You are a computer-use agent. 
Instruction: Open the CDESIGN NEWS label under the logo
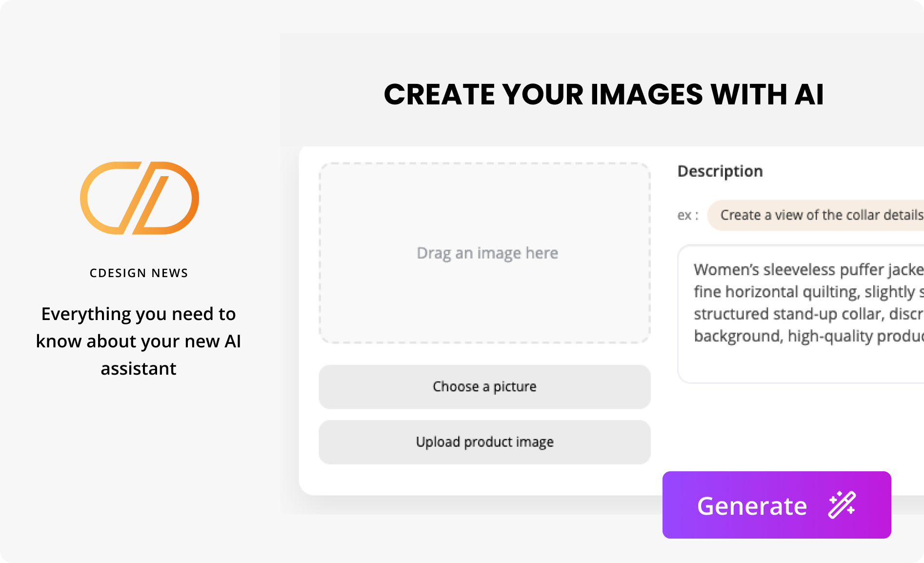tap(139, 273)
